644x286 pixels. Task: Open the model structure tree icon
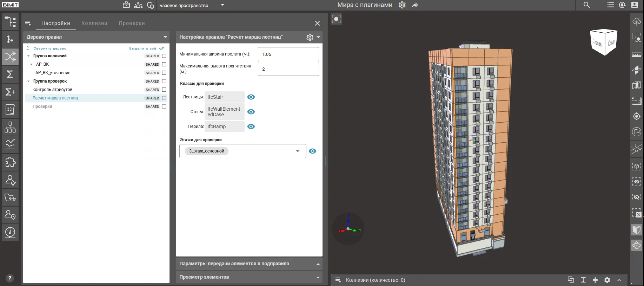click(10, 21)
